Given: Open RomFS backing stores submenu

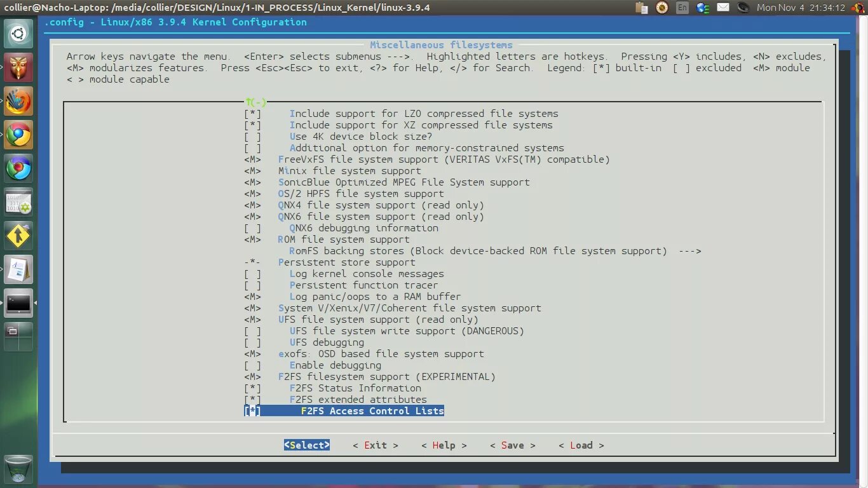Looking at the screenshot, I should (495, 251).
